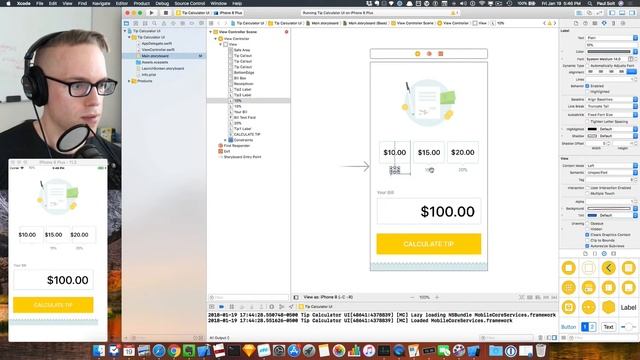The width and height of the screenshot is (640, 360).
Task: Select the File inspector icon
Action: (576, 23)
